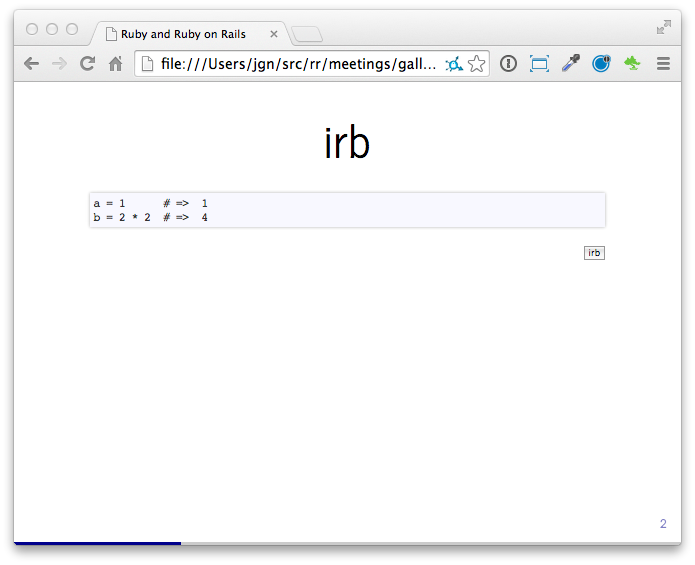695x565 pixels.
Task: Open the circled info extension icon
Action: (508, 64)
